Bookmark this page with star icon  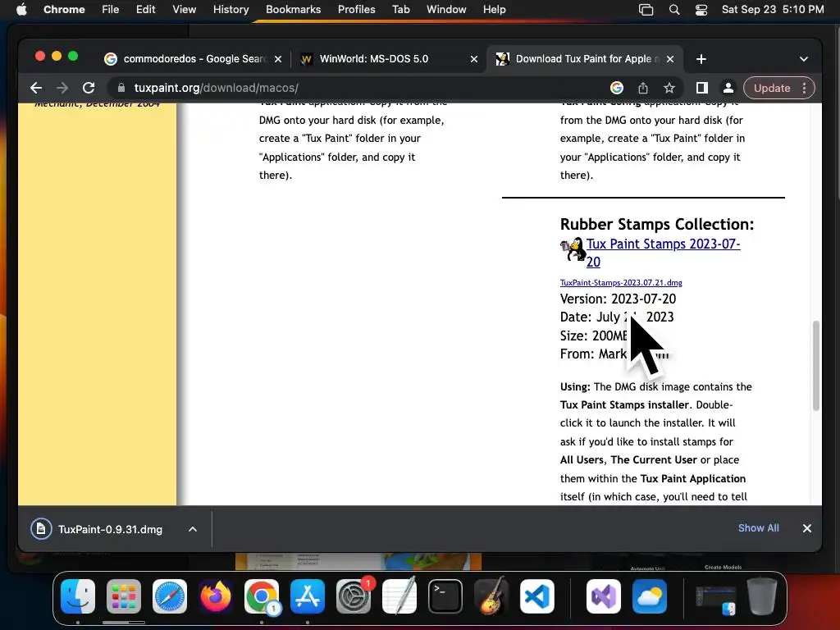[669, 88]
